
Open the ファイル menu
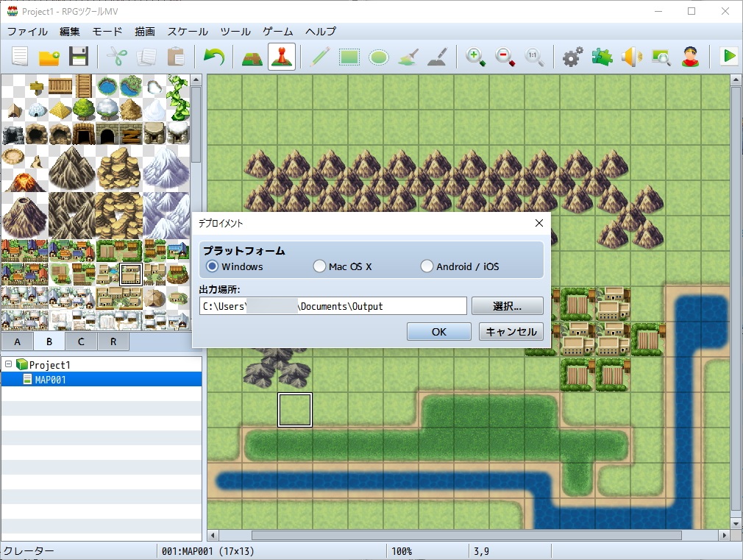click(27, 32)
